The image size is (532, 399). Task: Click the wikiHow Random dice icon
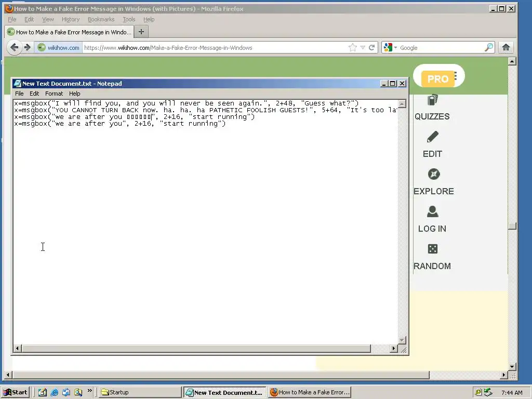click(x=433, y=249)
